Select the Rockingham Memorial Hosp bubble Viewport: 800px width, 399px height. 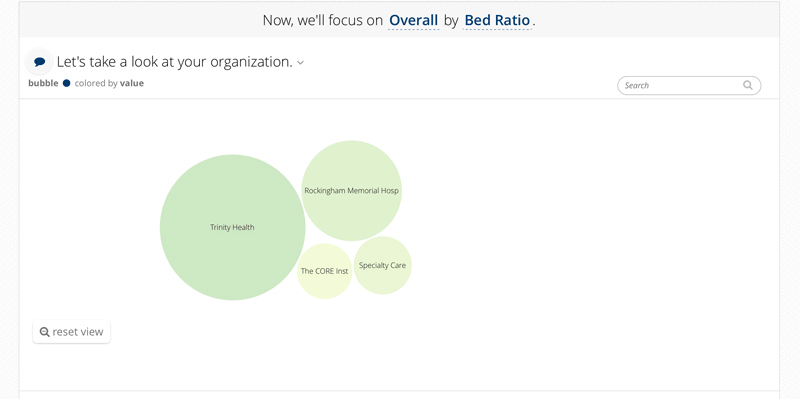(x=352, y=190)
